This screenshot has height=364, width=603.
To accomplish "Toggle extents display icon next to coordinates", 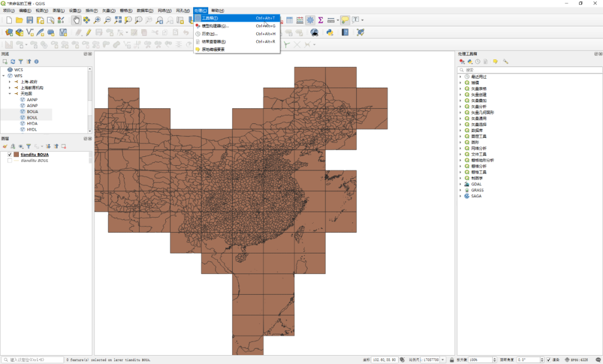I will (402, 360).
